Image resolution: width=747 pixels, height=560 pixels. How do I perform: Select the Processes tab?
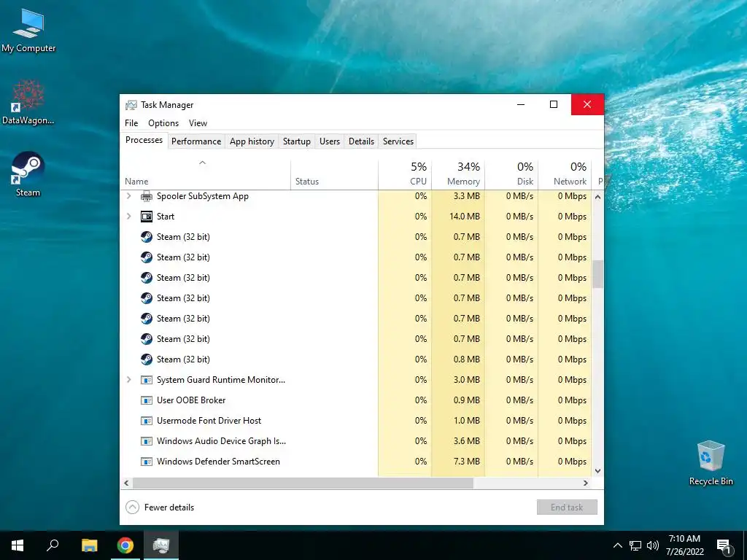pyautogui.click(x=144, y=140)
